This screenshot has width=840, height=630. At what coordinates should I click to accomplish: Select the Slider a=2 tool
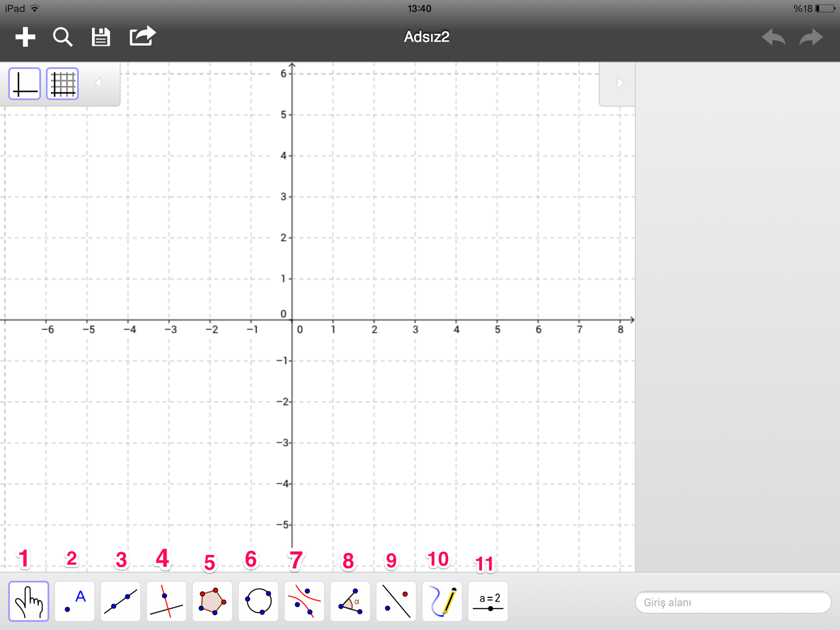[x=488, y=601]
